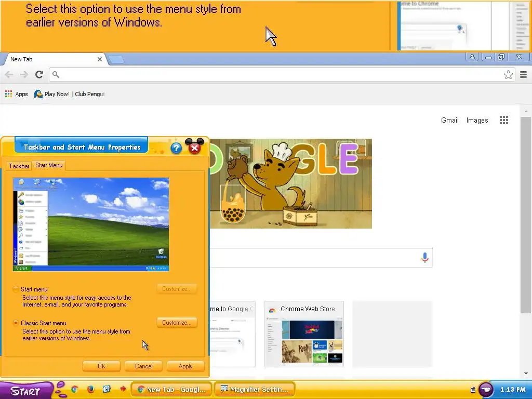Select the New Tab browser tab
The width and height of the screenshot is (532, 399).
click(54, 59)
